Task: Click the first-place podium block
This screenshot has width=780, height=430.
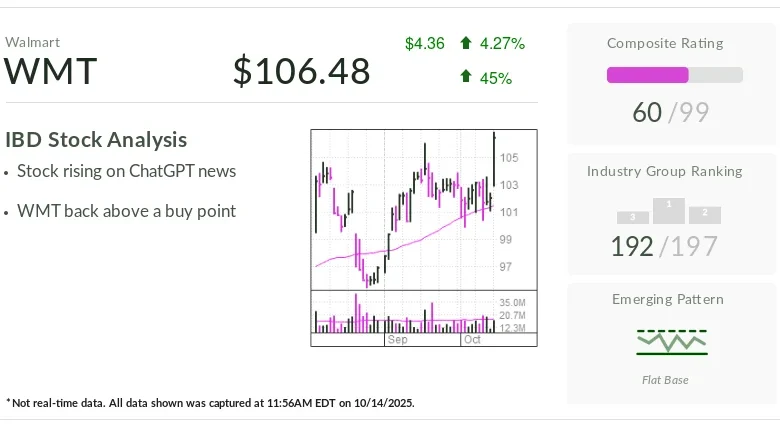Action: point(669,209)
